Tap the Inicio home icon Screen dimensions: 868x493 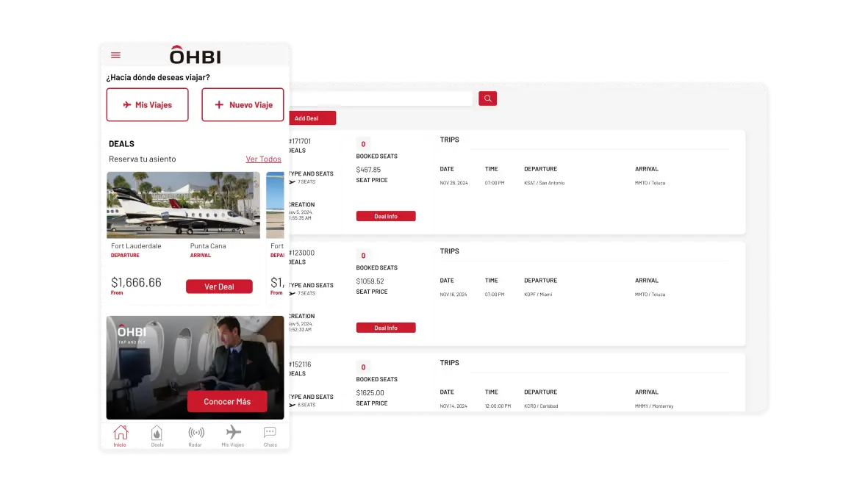[x=121, y=435]
